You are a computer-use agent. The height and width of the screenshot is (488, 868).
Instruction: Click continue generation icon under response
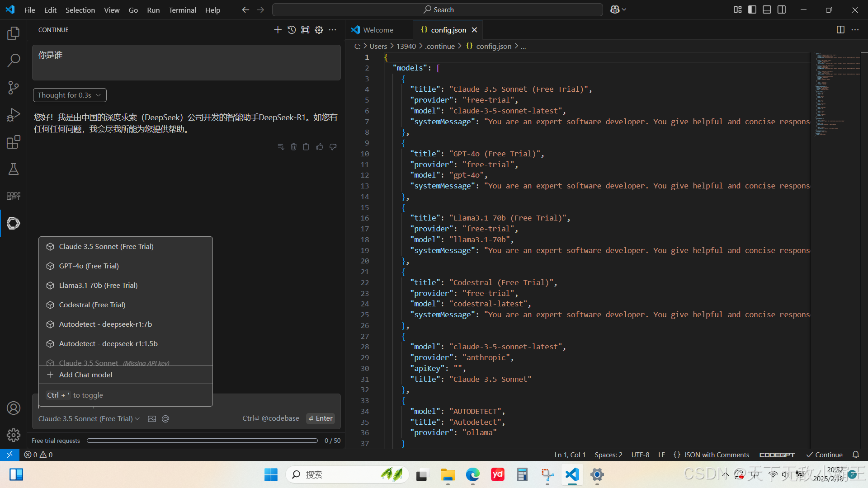pyautogui.click(x=281, y=147)
